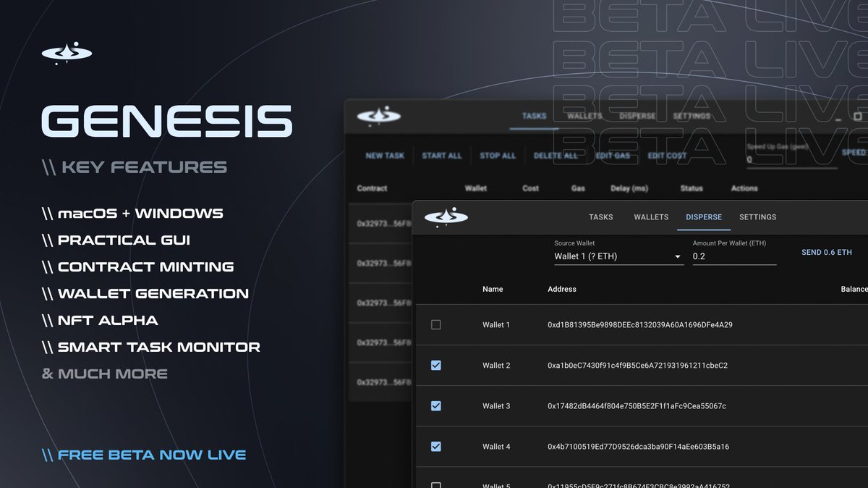This screenshot has height=488, width=868.
Task: Uncheck the Wallet 2 checkbox
Action: click(435, 366)
